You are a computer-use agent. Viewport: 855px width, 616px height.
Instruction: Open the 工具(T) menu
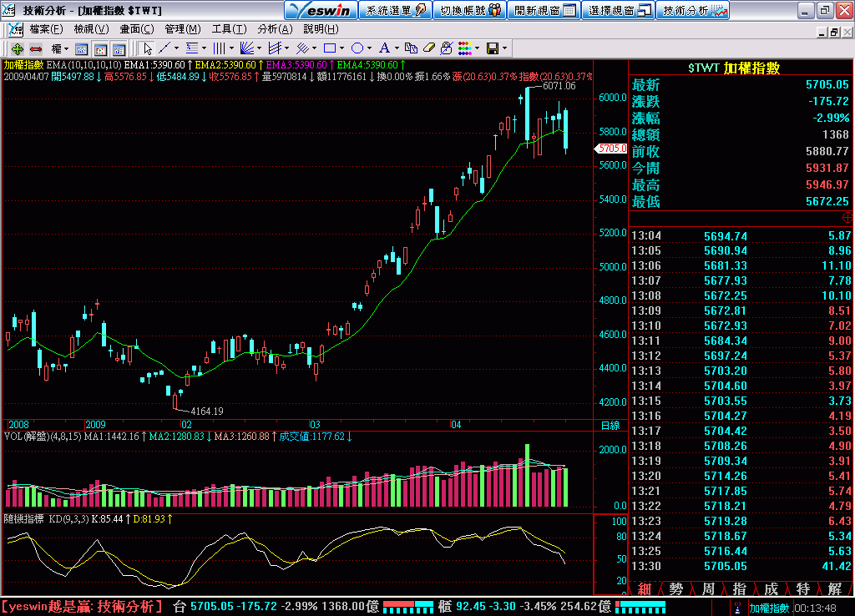229,29
